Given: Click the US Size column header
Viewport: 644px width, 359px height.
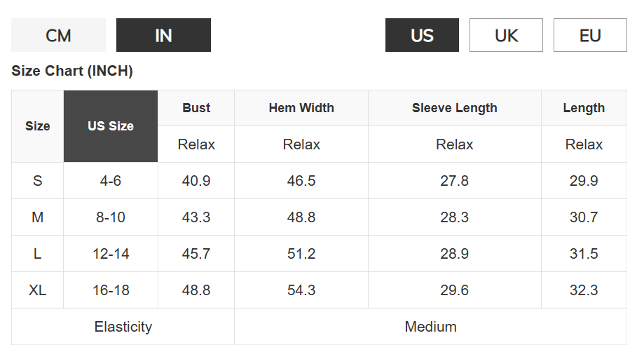Looking at the screenshot, I should (111, 126).
